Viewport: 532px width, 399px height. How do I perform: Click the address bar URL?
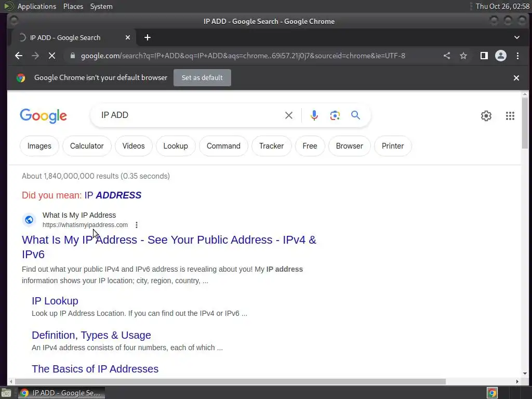tap(243, 56)
